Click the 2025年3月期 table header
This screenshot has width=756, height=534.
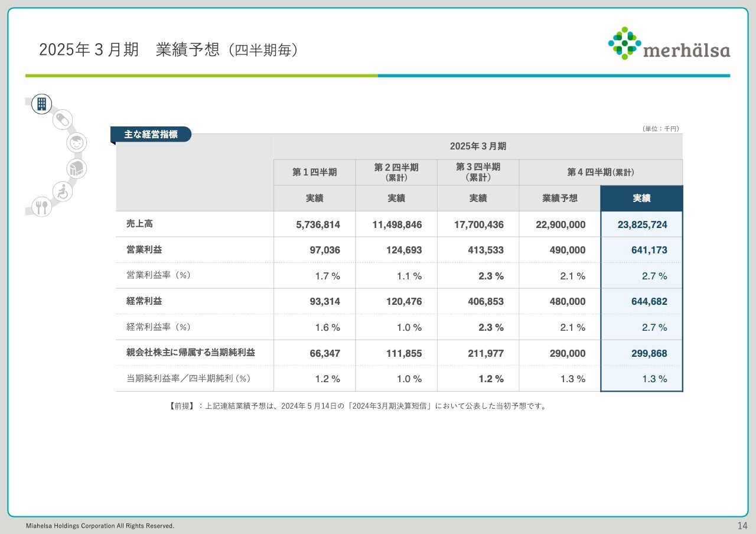pyautogui.click(x=478, y=146)
